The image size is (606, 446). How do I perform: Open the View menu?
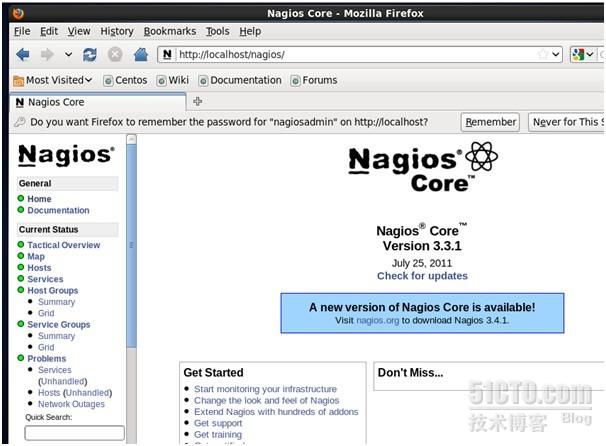[x=79, y=31]
